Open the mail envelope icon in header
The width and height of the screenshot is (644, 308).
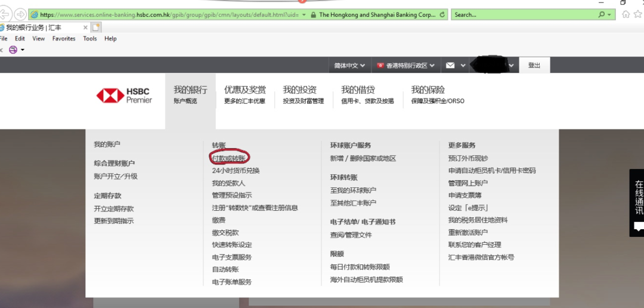point(450,66)
